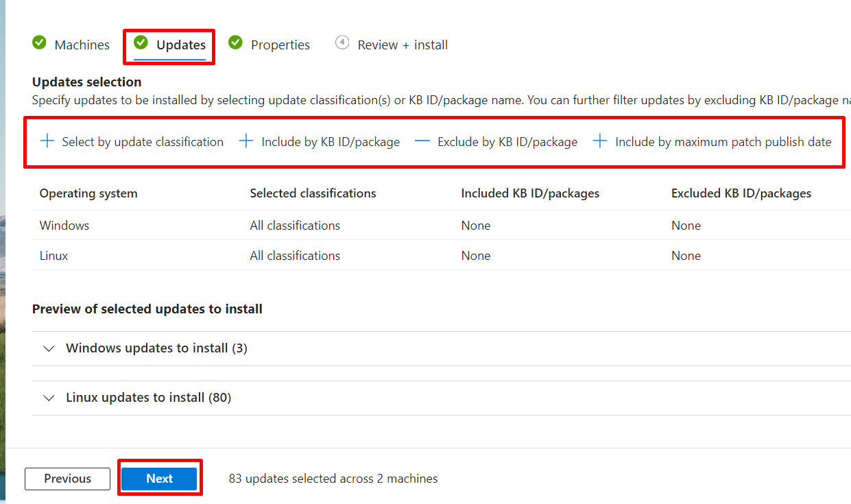Click the minus icon for Exclude by KB ID
Image resolution: width=851 pixels, height=504 pixels.
(x=422, y=141)
